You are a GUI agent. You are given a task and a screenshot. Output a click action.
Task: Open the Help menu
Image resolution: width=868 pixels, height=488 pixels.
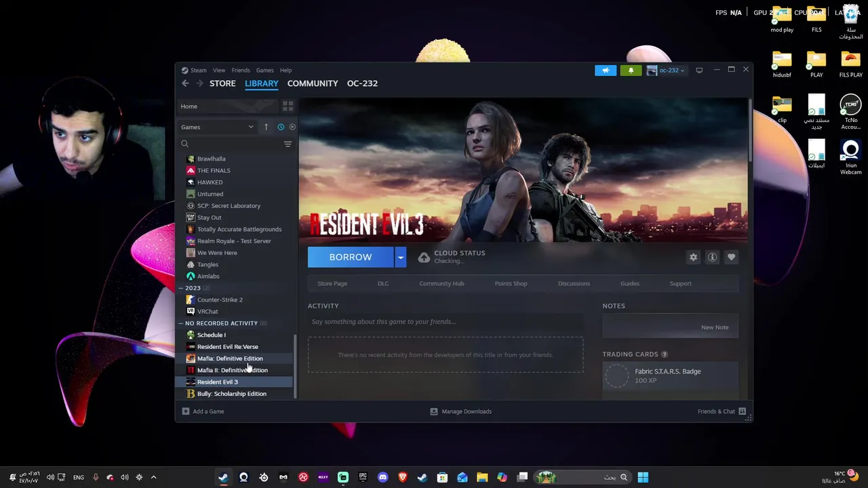coord(285,70)
